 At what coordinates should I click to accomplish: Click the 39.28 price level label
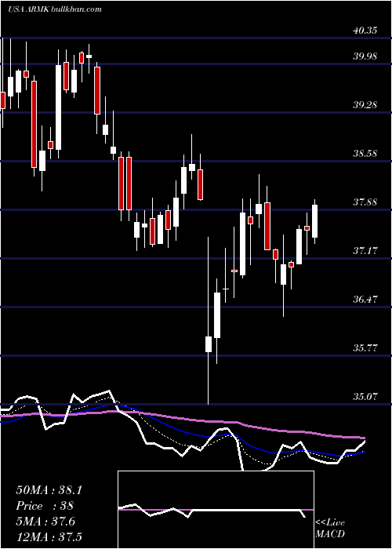[365, 104]
